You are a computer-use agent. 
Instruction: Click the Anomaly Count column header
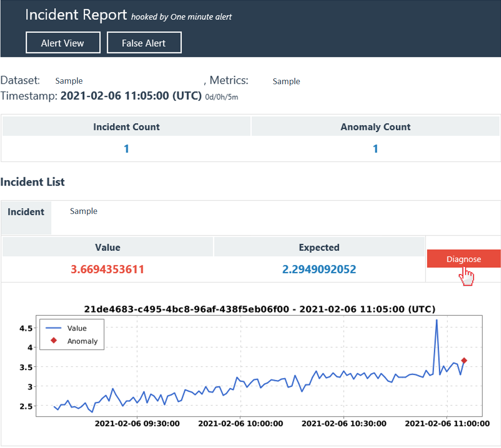click(376, 127)
